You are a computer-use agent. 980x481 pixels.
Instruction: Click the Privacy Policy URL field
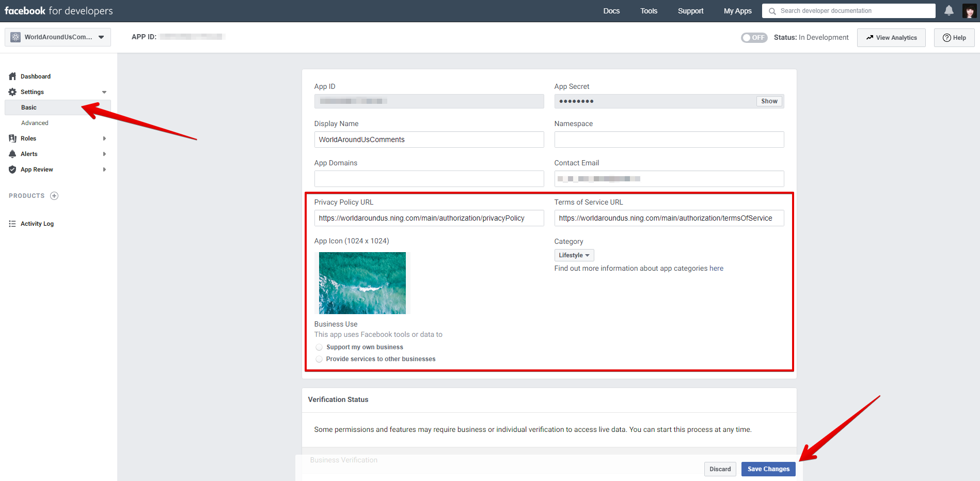pyautogui.click(x=429, y=218)
